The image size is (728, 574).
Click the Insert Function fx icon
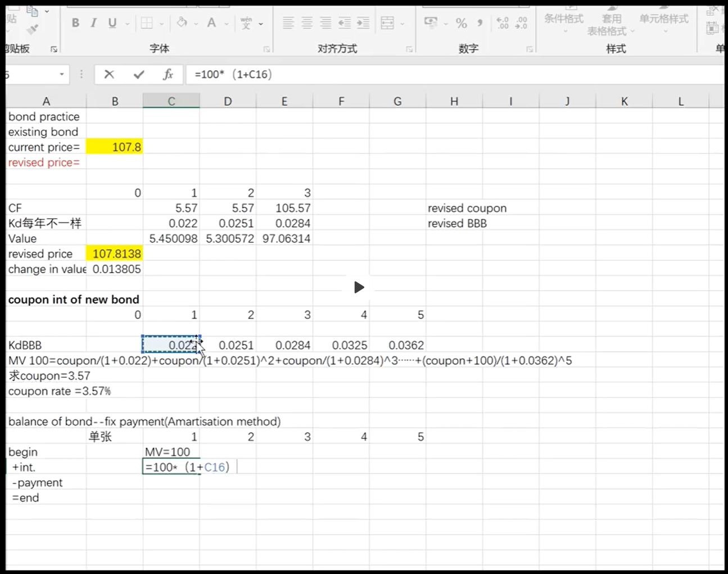[x=168, y=74]
